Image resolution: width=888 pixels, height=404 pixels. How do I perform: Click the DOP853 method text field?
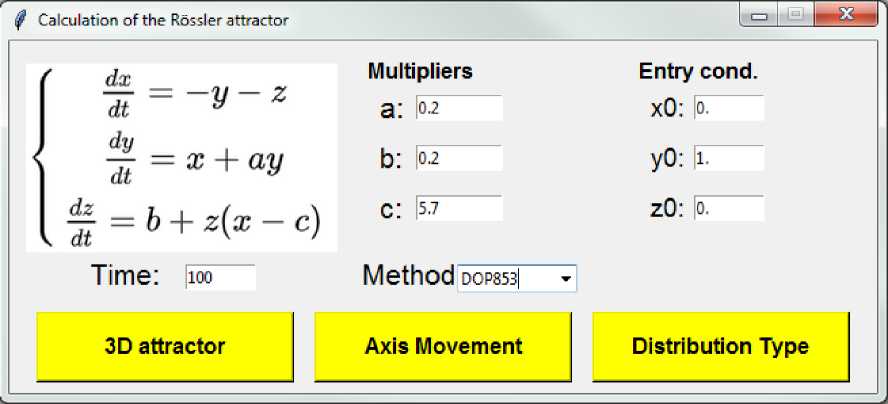(505, 279)
